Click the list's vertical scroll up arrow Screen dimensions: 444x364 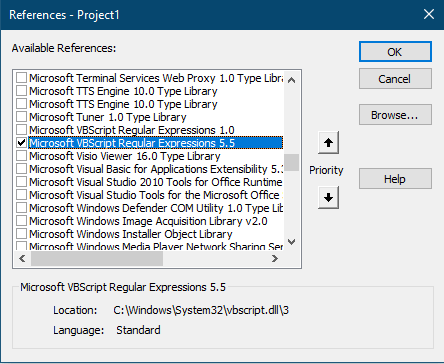pyautogui.click(x=291, y=80)
